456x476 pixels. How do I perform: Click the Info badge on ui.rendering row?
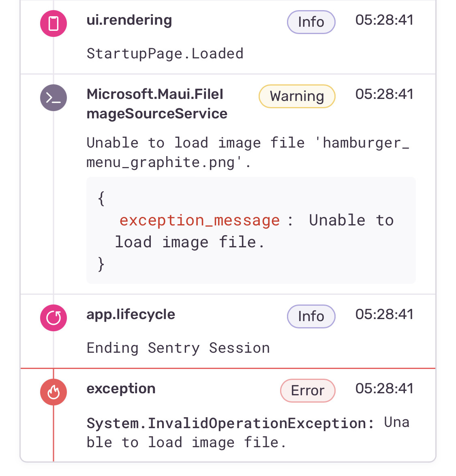311,22
